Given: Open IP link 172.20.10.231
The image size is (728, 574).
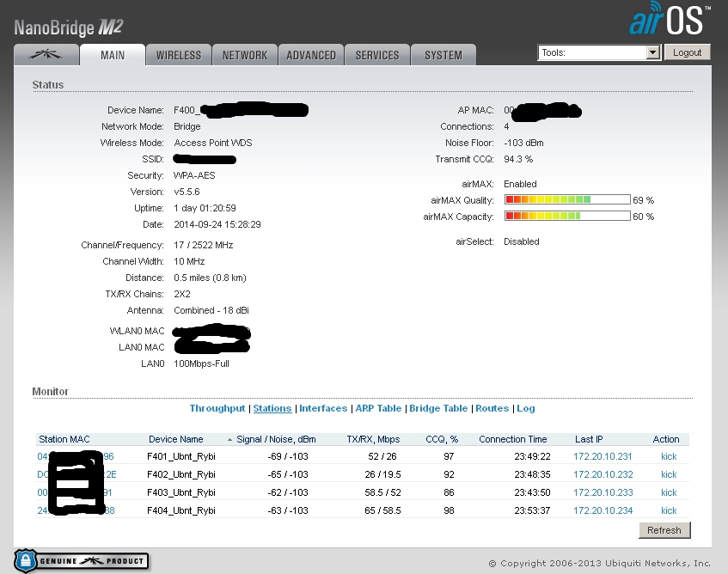Looking at the screenshot, I should tap(603, 456).
